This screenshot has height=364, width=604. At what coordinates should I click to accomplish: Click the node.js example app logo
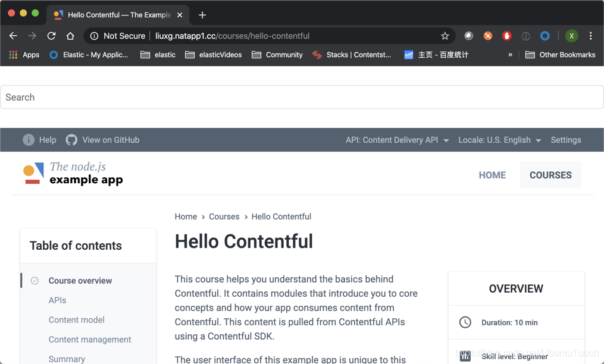pos(73,173)
